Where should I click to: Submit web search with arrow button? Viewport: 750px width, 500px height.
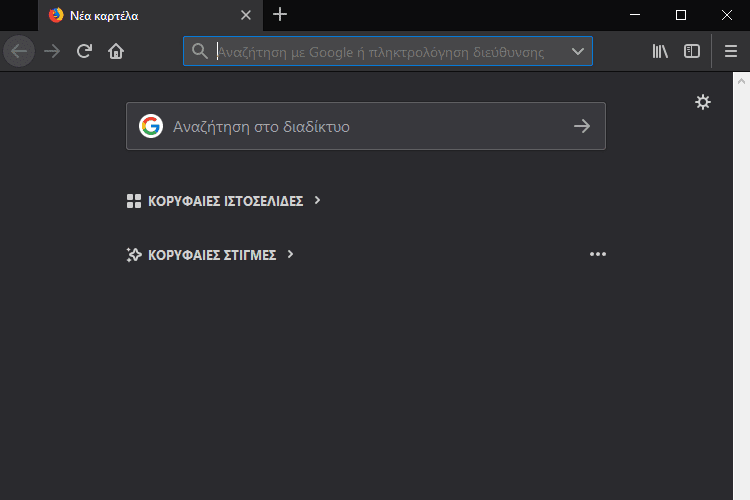pos(582,126)
